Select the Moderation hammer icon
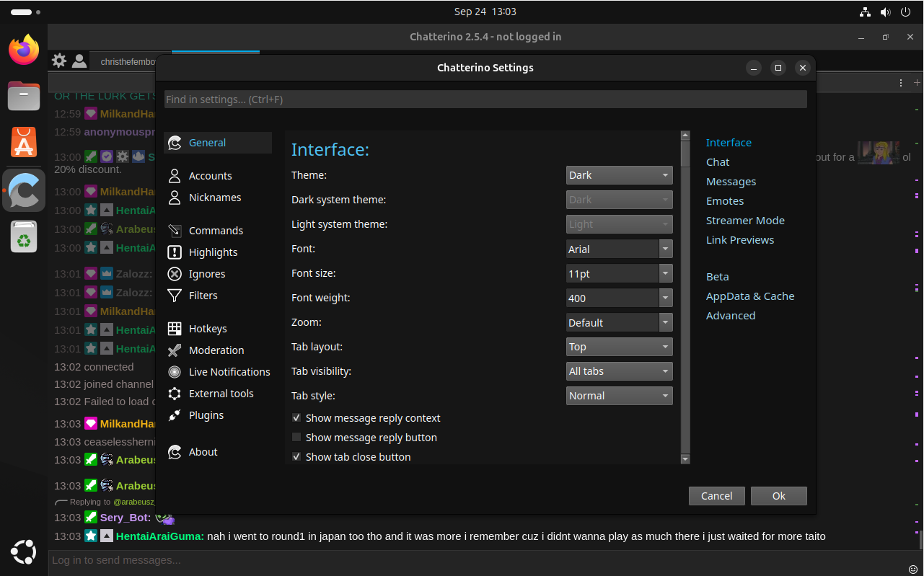The height and width of the screenshot is (576, 924). pos(174,350)
